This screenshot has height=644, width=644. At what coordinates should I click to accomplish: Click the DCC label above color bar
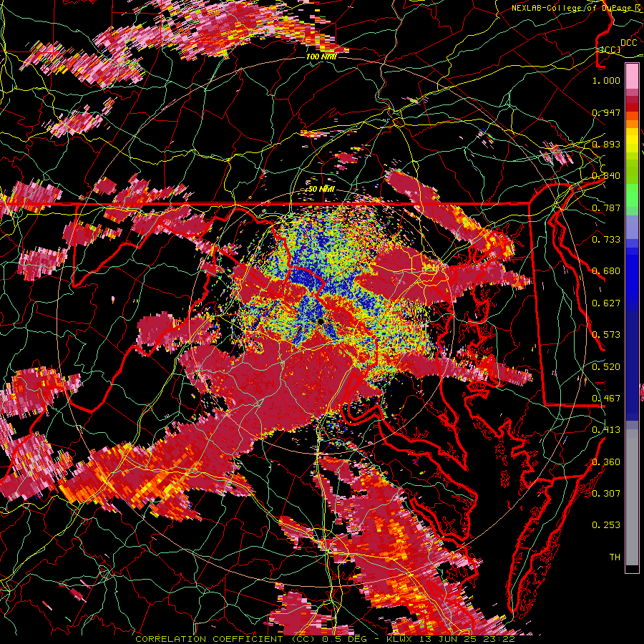click(629, 43)
